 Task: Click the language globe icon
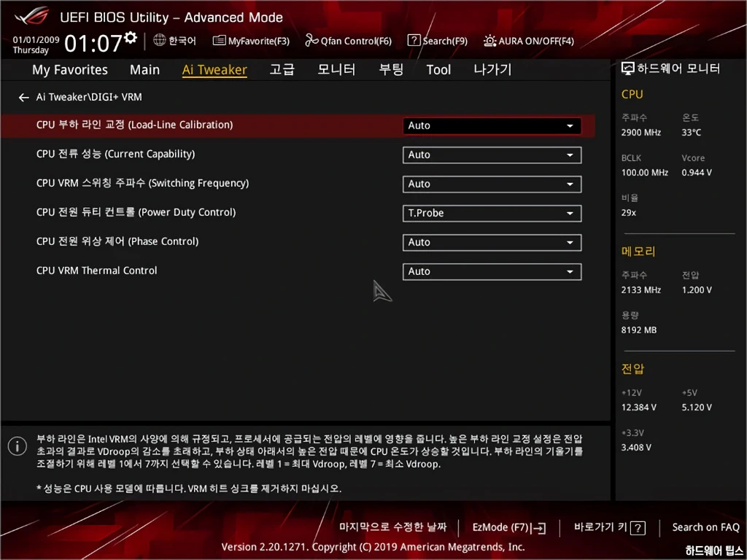click(x=160, y=40)
